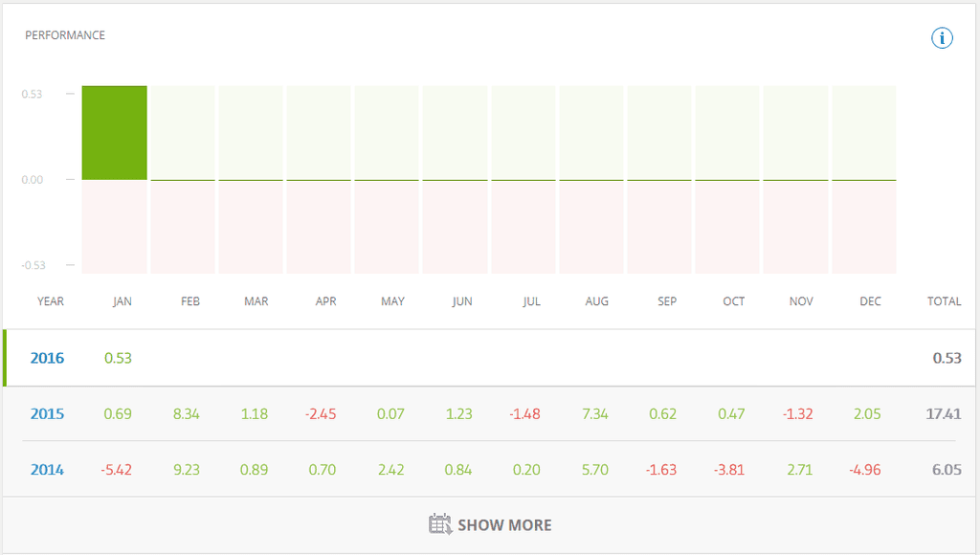Click the 2014 October value -3.81
The height and width of the screenshot is (555, 980).
click(728, 470)
